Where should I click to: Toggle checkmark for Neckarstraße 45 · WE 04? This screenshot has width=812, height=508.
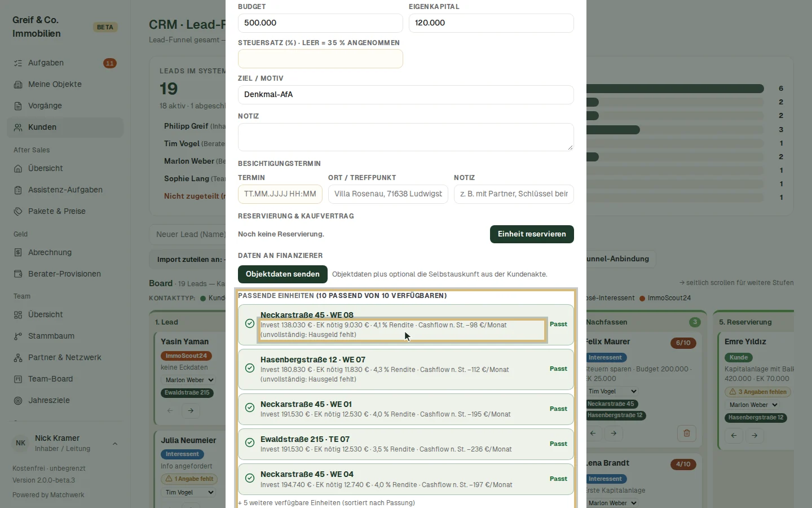tap(250, 478)
